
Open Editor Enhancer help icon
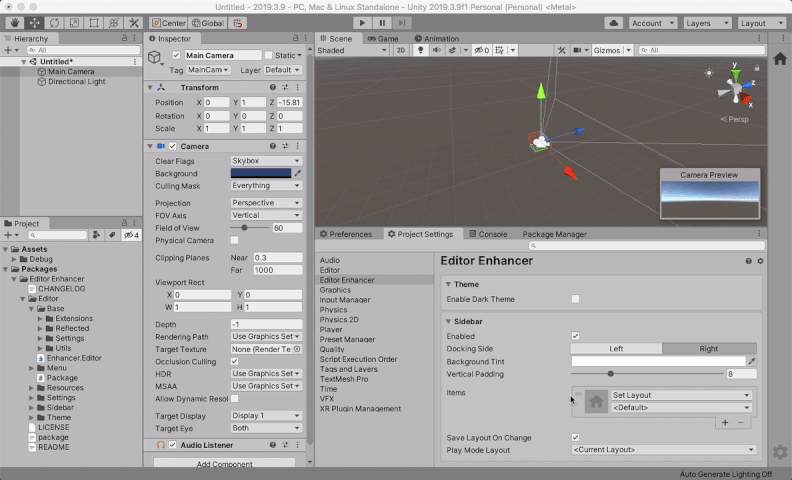point(749,261)
